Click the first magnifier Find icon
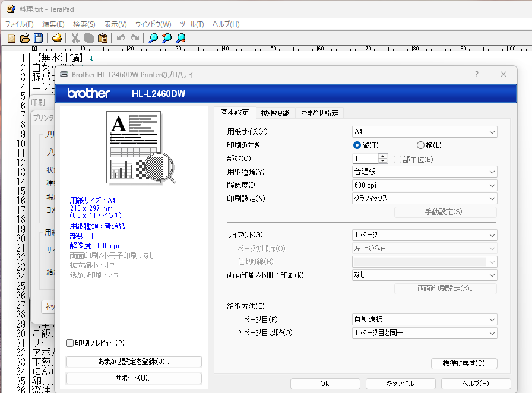Viewport: 532px width, 393px height. [x=153, y=38]
